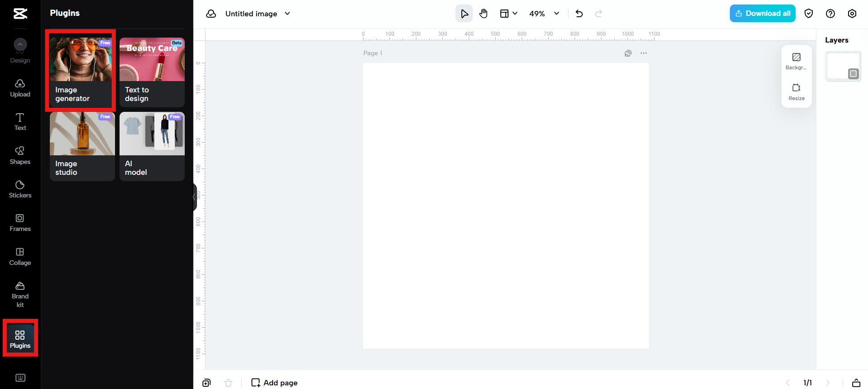Open the Shapes sidebar tab
868x389 pixels.
click(20, 155)
